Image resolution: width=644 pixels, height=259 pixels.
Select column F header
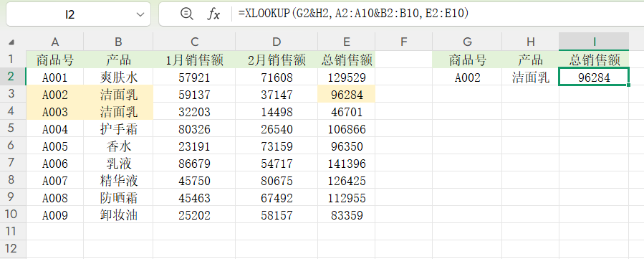click(404, 42)
